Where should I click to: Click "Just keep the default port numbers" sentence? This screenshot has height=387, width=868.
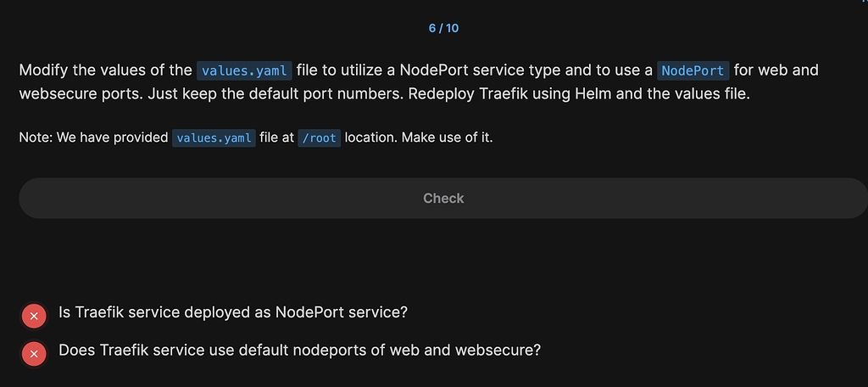(275, 93)
